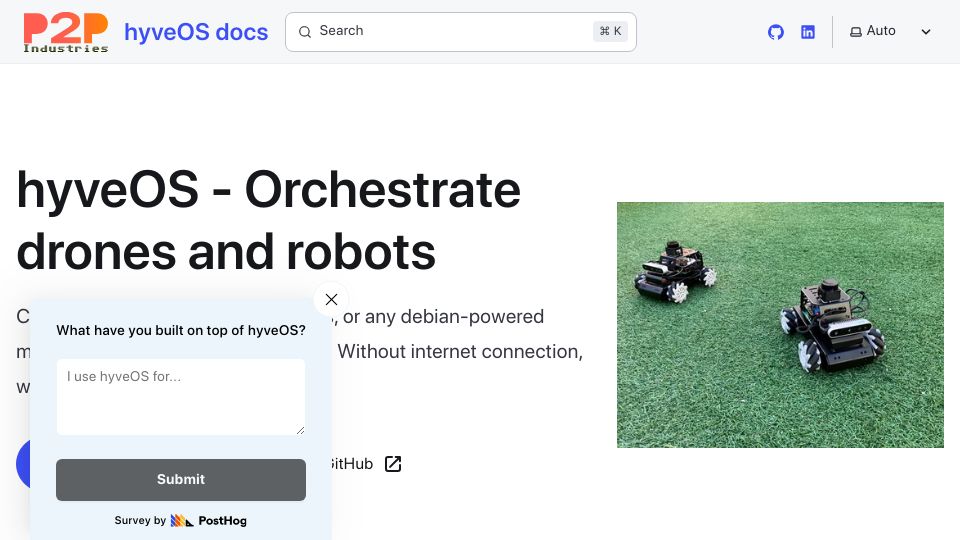Viewport: 960px width, 540px height.
Task: Focus the Search input field
Action: 460,32
